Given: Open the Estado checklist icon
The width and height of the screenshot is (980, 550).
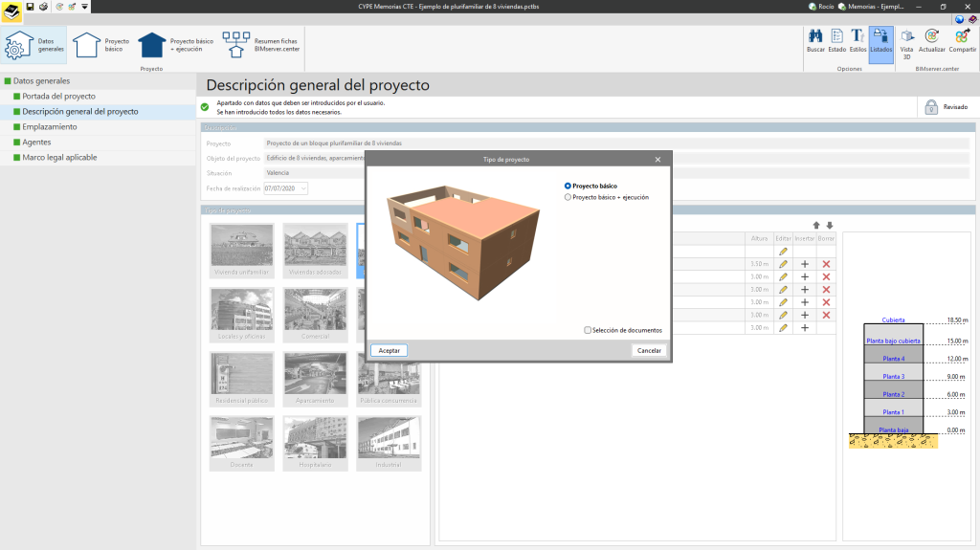Looking at the screenshot, I should (x=836, y=41).
